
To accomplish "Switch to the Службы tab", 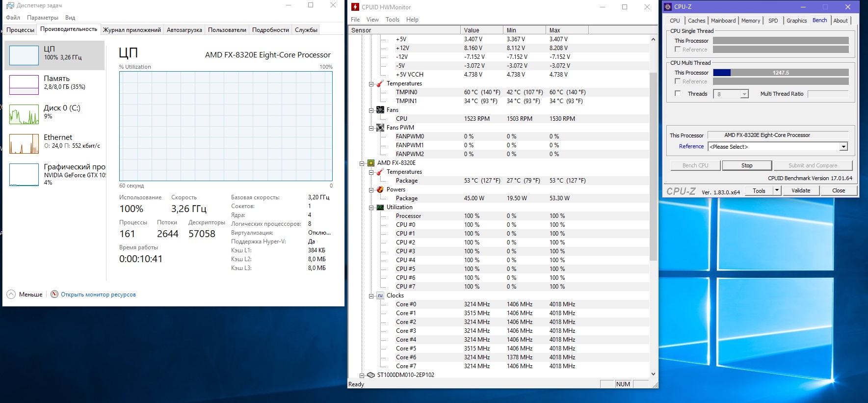I will click(x=306, y=30).
